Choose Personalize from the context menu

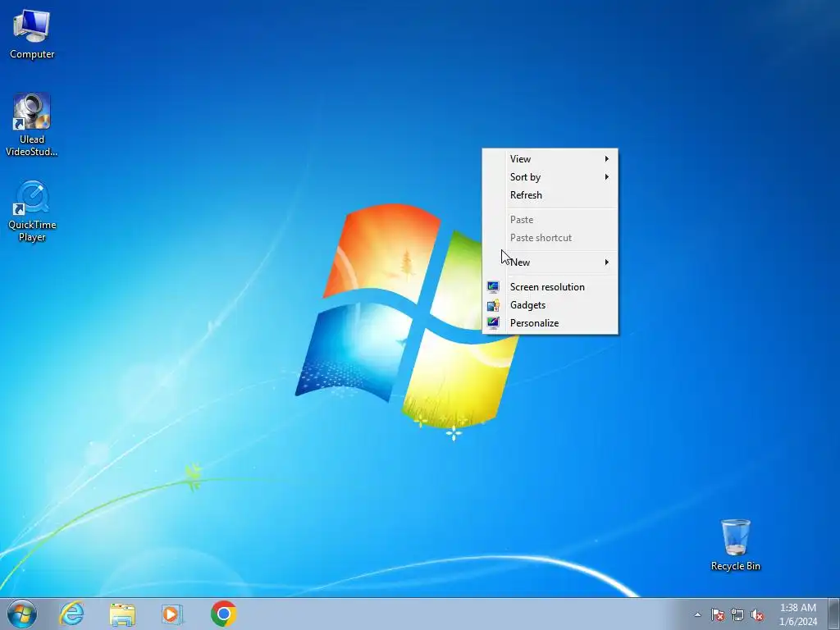click(550, 323)
